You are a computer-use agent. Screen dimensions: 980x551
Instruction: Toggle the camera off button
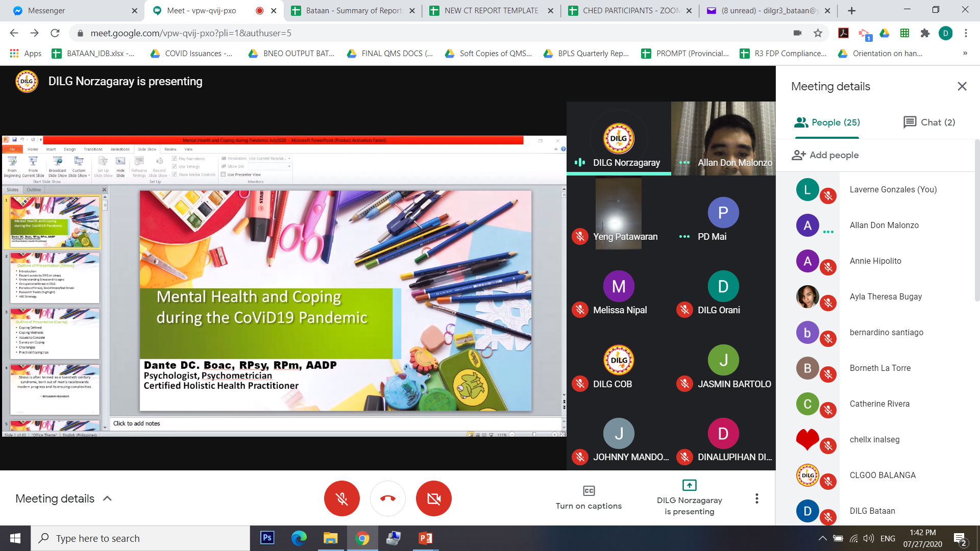(434, 498)
